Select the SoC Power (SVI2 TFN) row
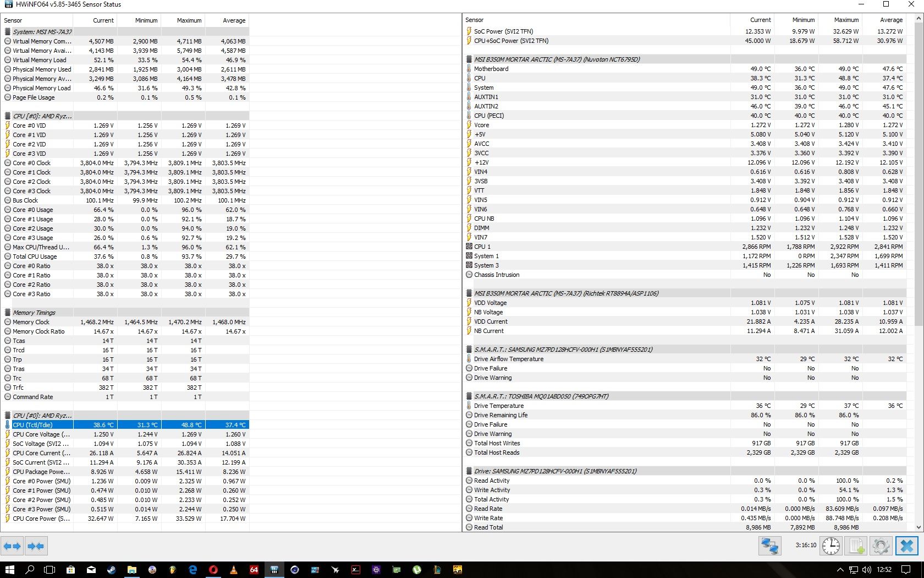924x578 pixels. [x=685, y=31]
